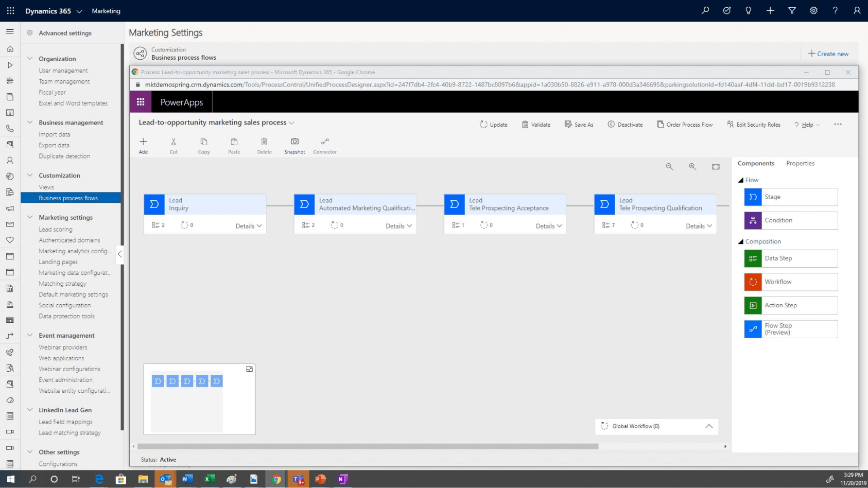Click the Create new button
This screenshot has height=488, width=868.
click(x=828, y=54)
